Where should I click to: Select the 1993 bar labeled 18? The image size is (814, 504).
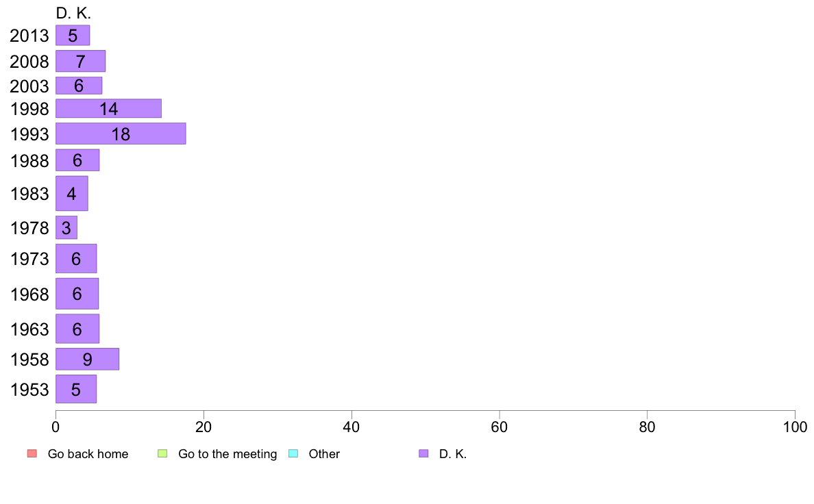click(121, 134)
